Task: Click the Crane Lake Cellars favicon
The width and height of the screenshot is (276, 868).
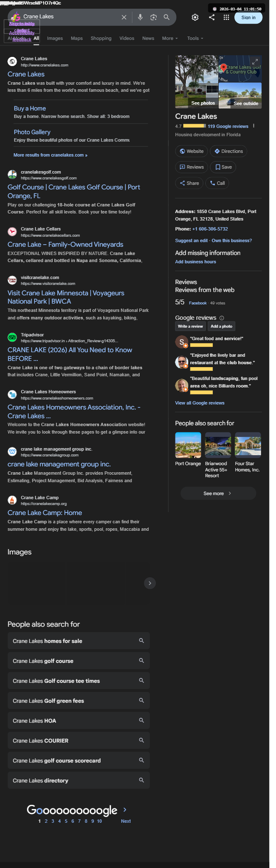Action: pos(12,231)
